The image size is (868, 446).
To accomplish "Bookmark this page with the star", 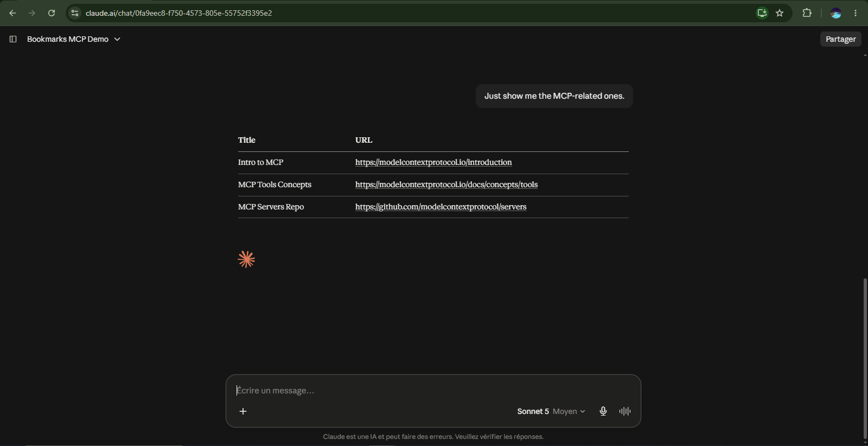I will tap(780, 13).
